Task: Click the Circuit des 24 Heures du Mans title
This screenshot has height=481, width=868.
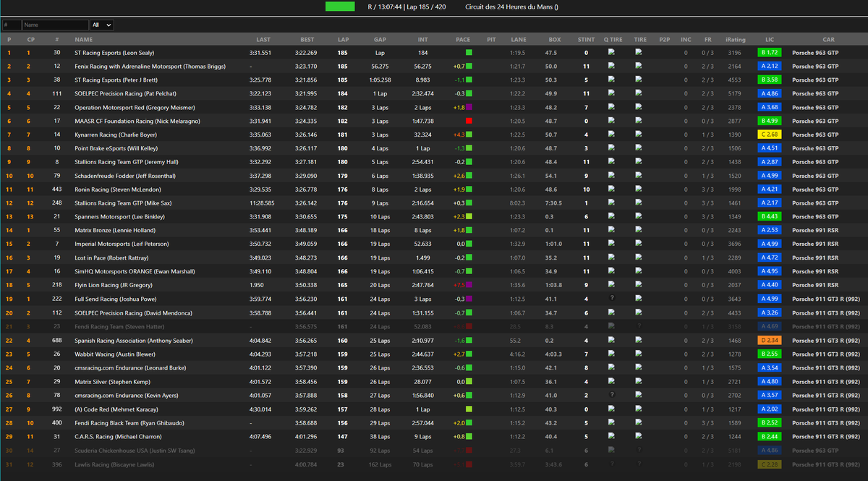Action: [511, 7]
